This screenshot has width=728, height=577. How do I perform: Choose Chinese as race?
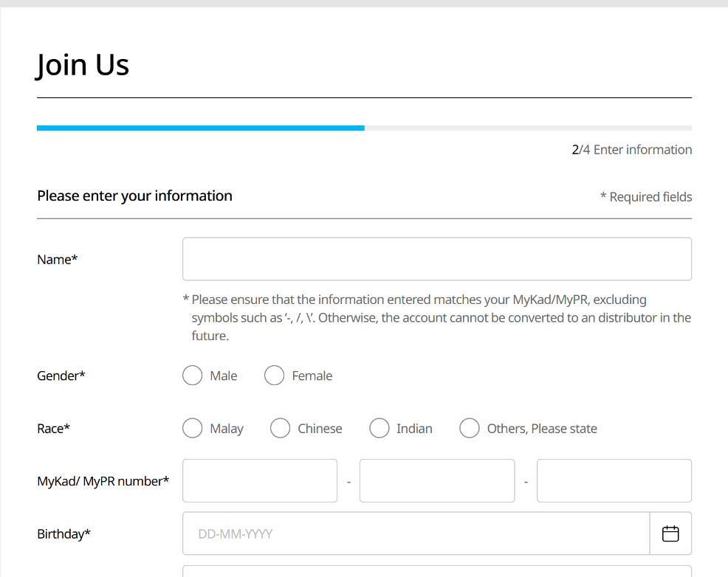280,428
